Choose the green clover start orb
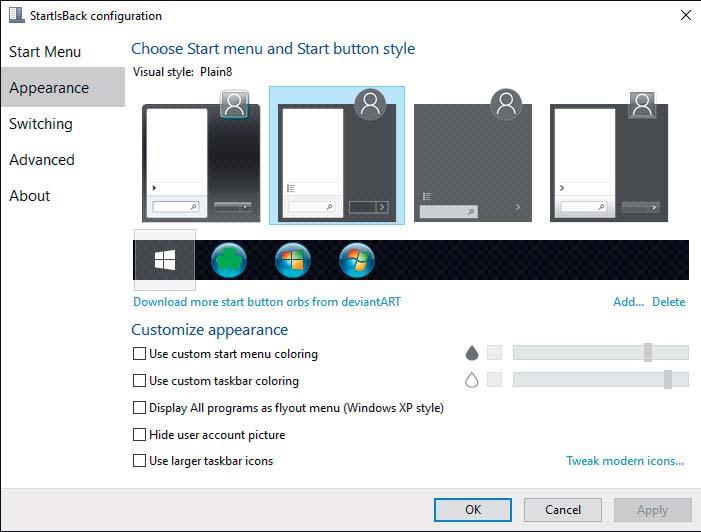This screenshot has height=532, width=701. tap(228, 260)
